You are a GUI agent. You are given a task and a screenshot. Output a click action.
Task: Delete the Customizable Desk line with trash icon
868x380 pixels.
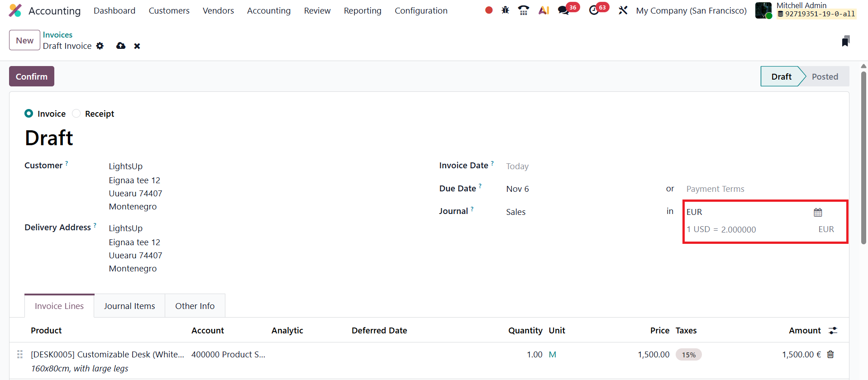[x=830, y=354]
